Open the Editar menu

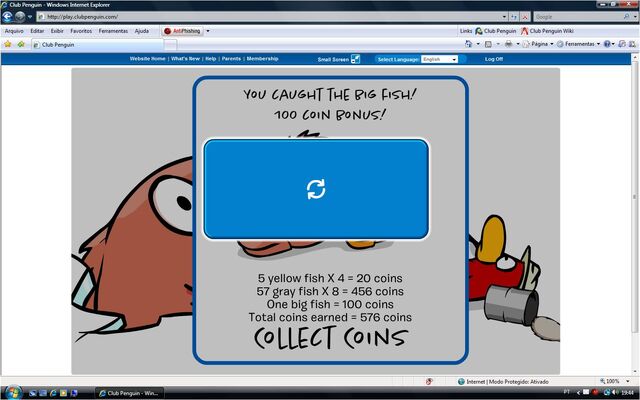[x=37, y=31]
